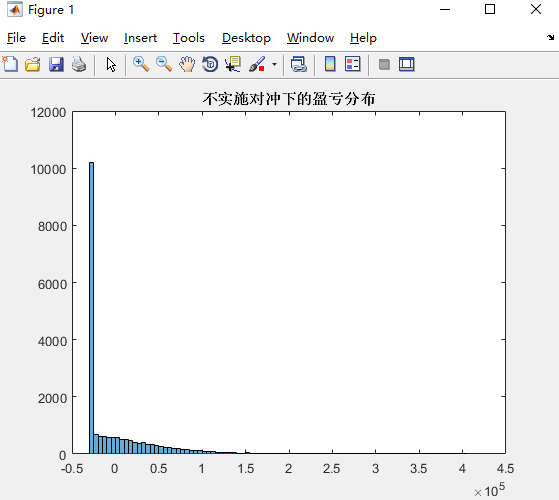This screenshot has width=559, height=500.
Task: Print the figure with the printer icon
Action: point(79,65)
